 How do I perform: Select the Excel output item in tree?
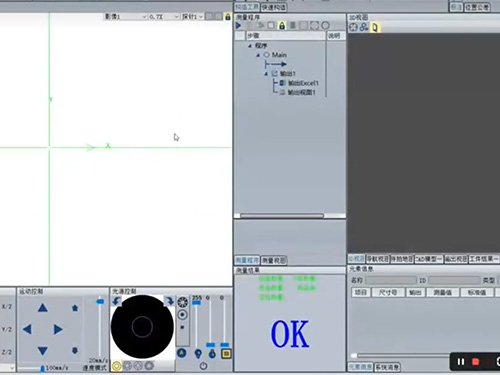[303, 83]
